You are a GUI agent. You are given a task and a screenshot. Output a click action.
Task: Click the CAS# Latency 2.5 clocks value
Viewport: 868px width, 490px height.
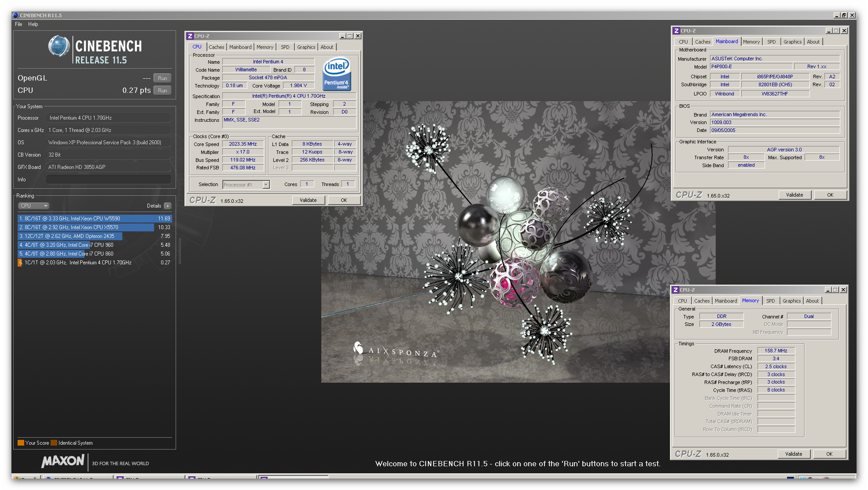pos(776,367)
